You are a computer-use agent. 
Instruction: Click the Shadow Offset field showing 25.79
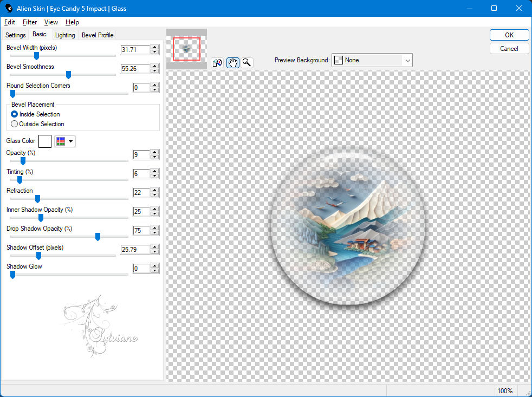[135, 249]
